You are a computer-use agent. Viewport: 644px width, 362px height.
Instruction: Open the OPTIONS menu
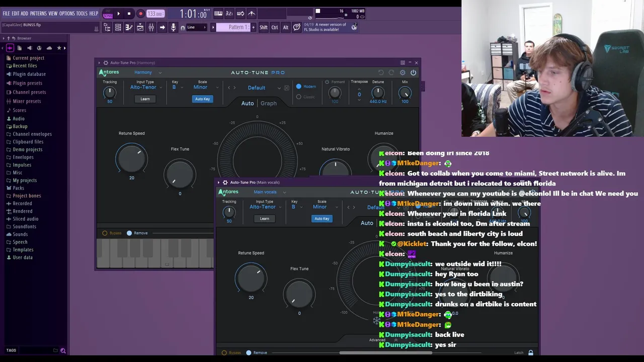pyautogui.click(x=67, y=14)
